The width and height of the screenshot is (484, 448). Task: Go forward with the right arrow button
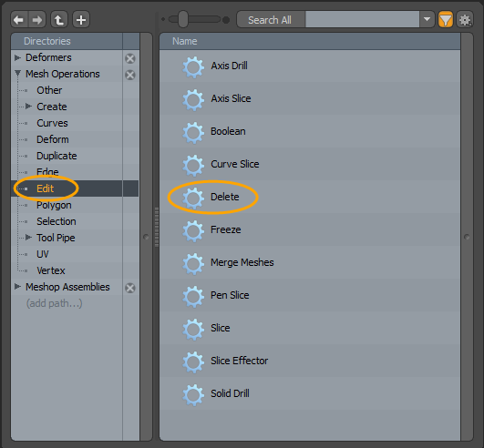tap(37, 20)
